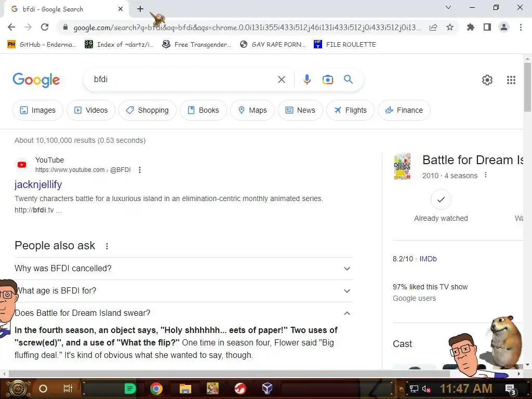Click the vertical page scrollbar thumb
Image resolution: width=532 pixels, height=399 pixels.
click(x=527, y=87)
